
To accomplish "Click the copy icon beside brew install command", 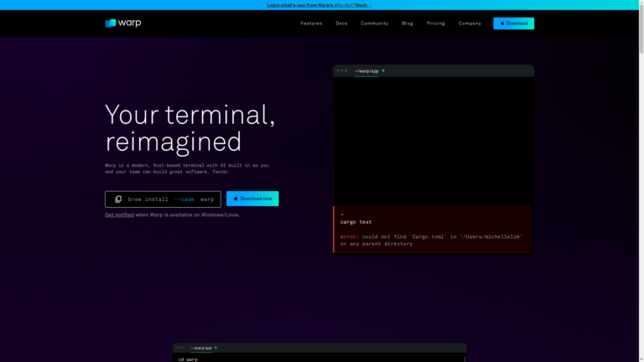I will pyautogui.click(x=118, y=199).
